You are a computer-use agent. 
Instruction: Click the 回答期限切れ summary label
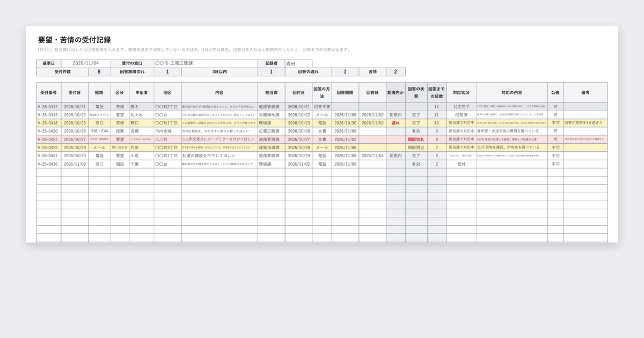[131, 71]
